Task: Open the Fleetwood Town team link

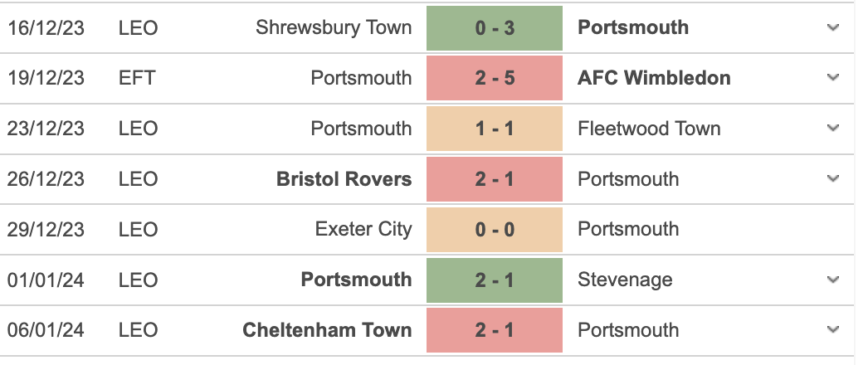Action: 649,129
